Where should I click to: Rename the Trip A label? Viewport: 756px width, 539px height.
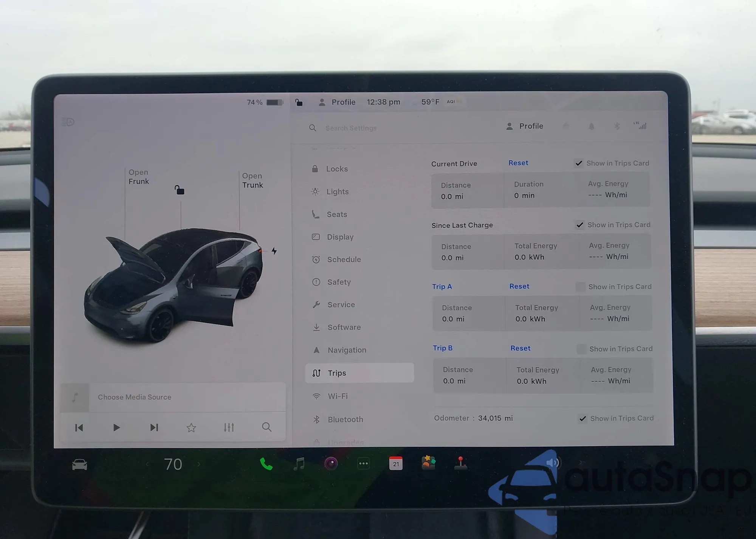pos(442,287)
